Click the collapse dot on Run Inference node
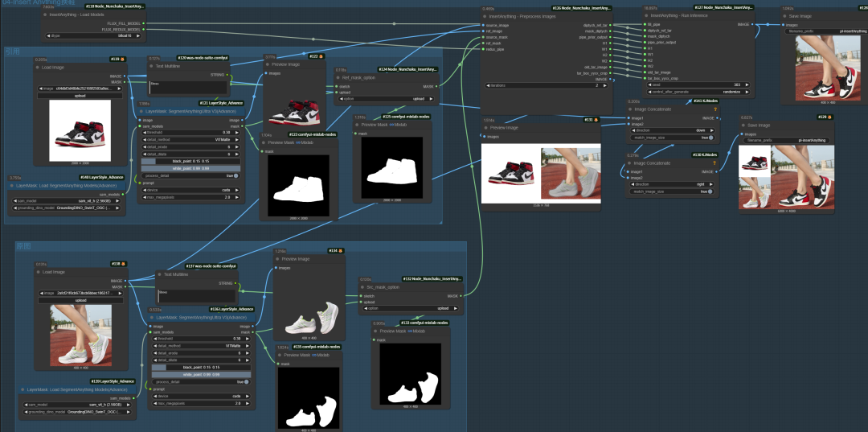 click(645, 15)
